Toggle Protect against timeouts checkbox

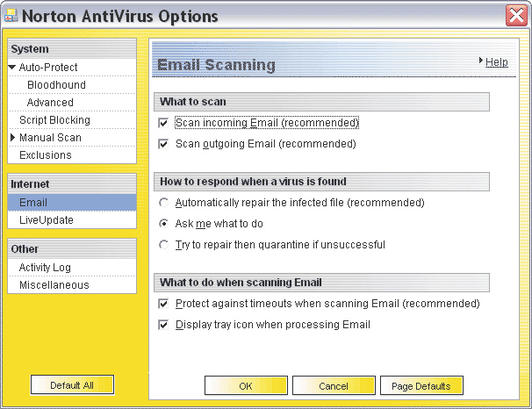[163, 304]
